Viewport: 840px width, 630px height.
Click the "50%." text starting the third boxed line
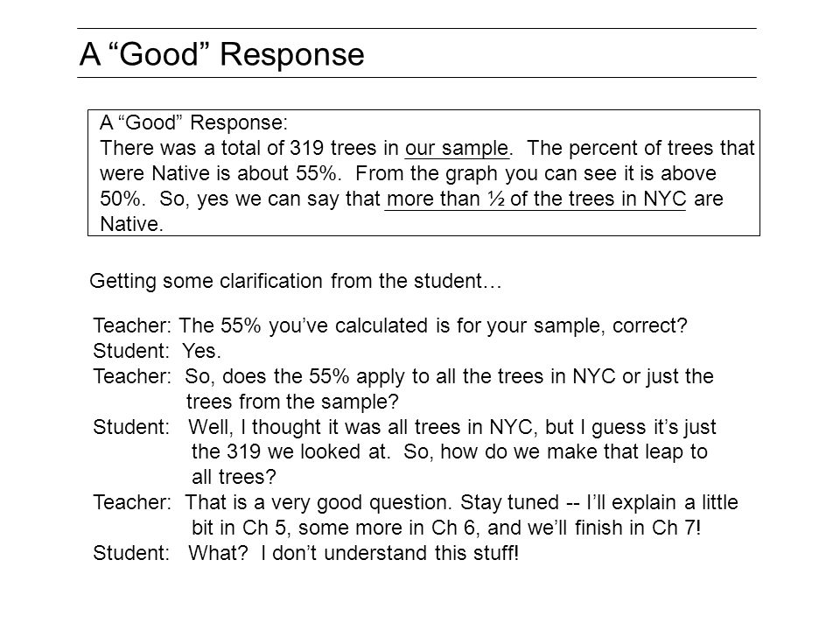coord(122,199)
